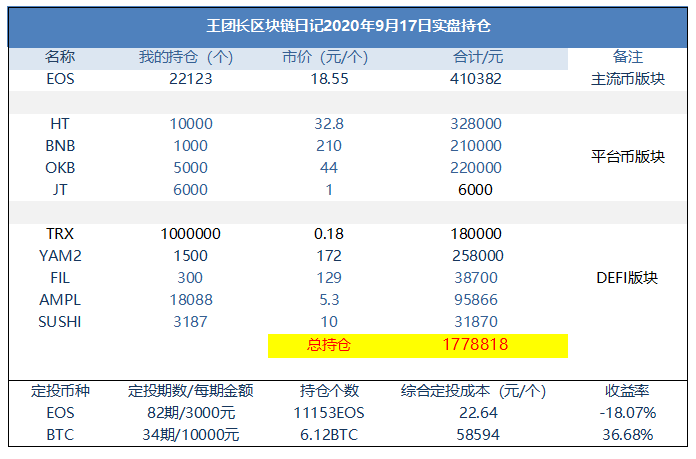
Task: Click the TRX price 0.18
Action: [329, 234]
